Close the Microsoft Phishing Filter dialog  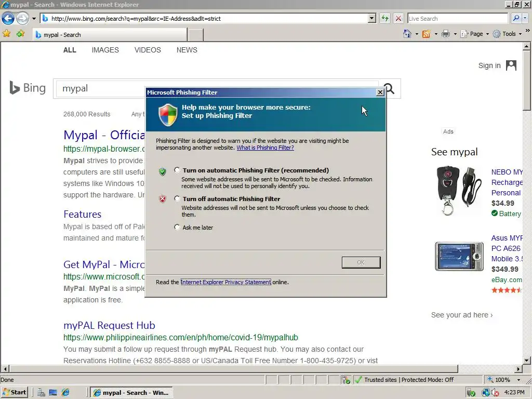(380, 92)
